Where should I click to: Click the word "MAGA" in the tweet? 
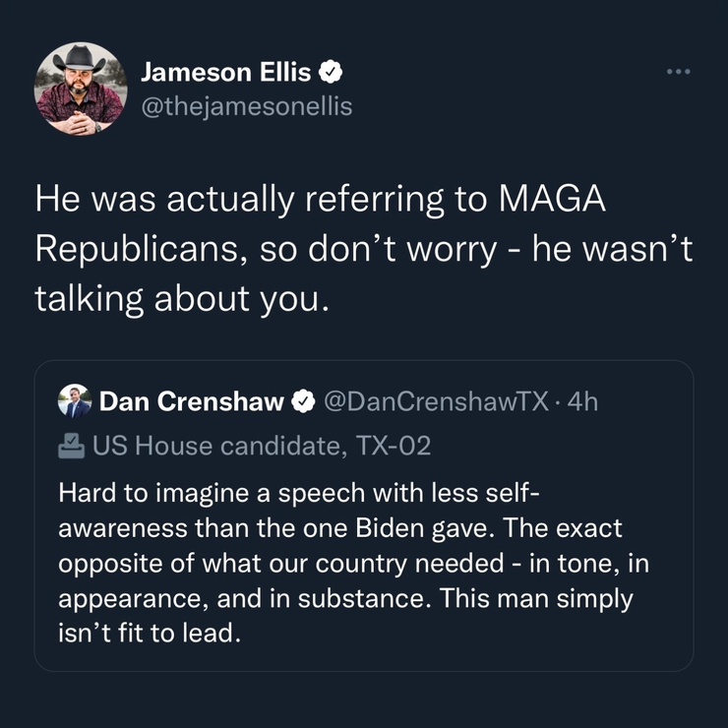[554, 200]
